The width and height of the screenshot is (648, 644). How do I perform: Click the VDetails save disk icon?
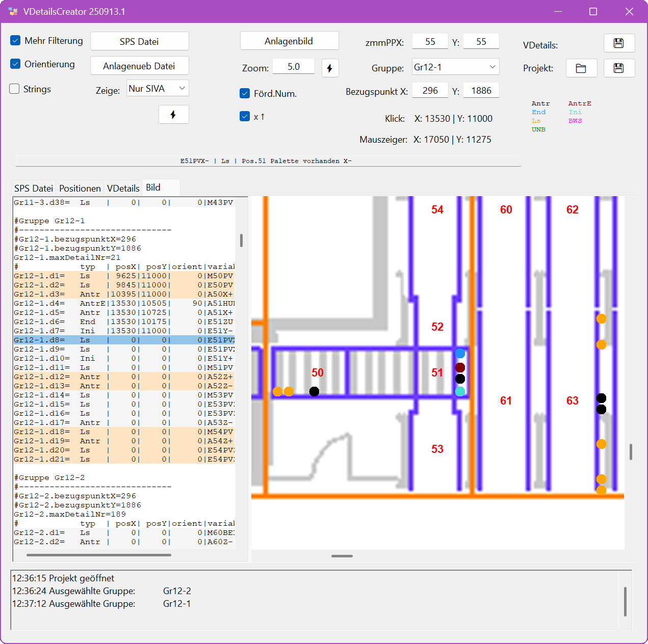[x=619, y=43]
